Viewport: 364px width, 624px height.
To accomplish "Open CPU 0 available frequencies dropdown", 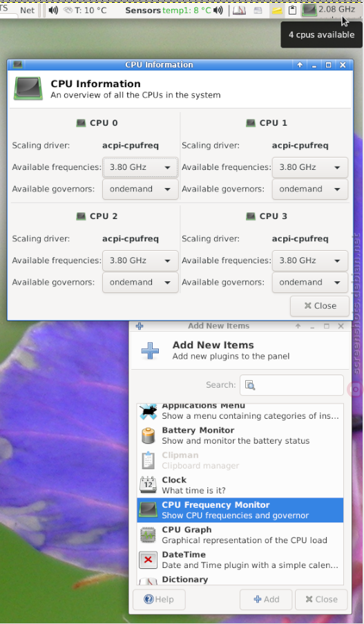I will pos(140,167).
